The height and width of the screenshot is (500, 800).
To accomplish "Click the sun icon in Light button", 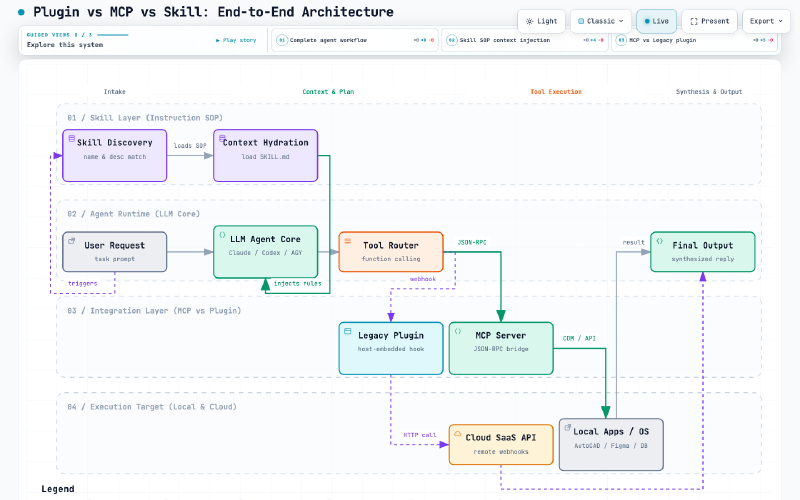I will 530,21.
